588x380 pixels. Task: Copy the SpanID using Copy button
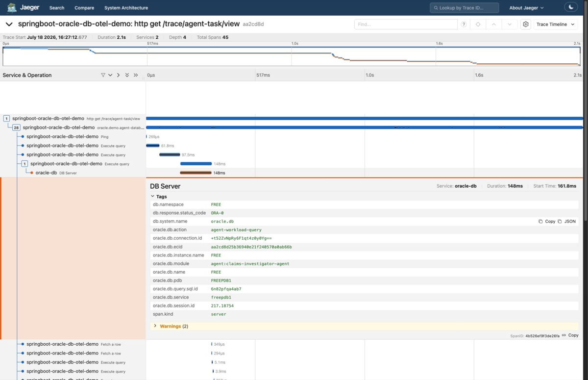[x=573, y=335]
